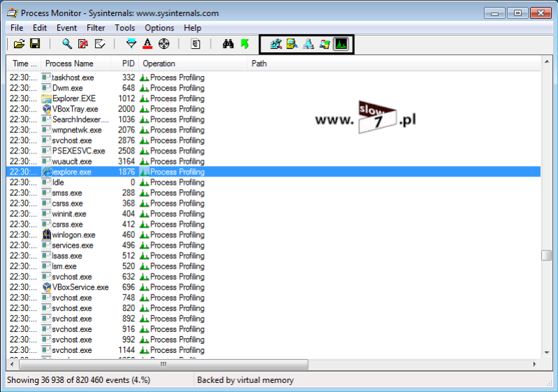
Task: Select the Dwm.exe row
Action: [273, 88]
